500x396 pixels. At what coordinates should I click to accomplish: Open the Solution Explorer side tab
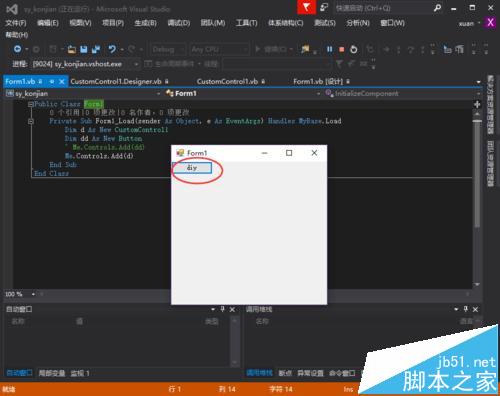490,105
